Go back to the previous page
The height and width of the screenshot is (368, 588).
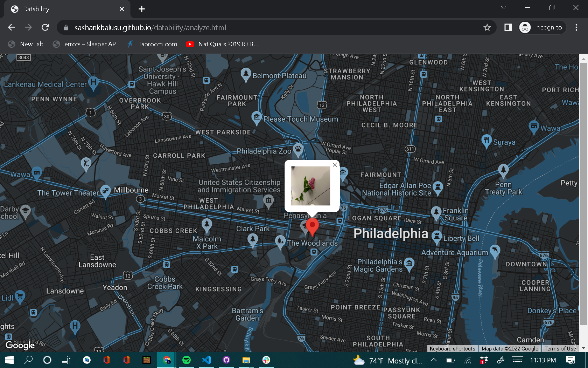tap(12, 27)
